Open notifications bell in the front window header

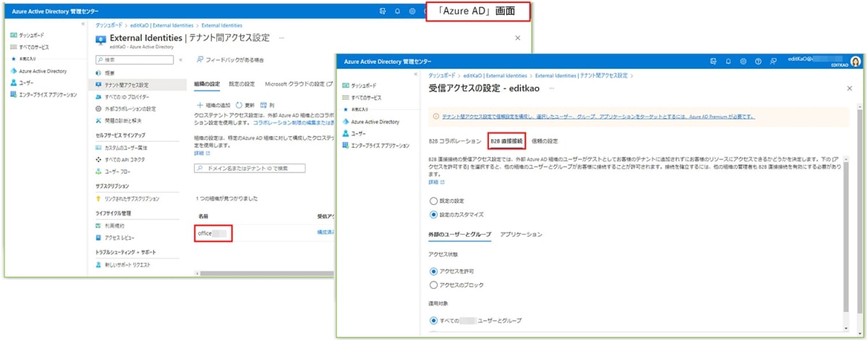tap(728, 62)
